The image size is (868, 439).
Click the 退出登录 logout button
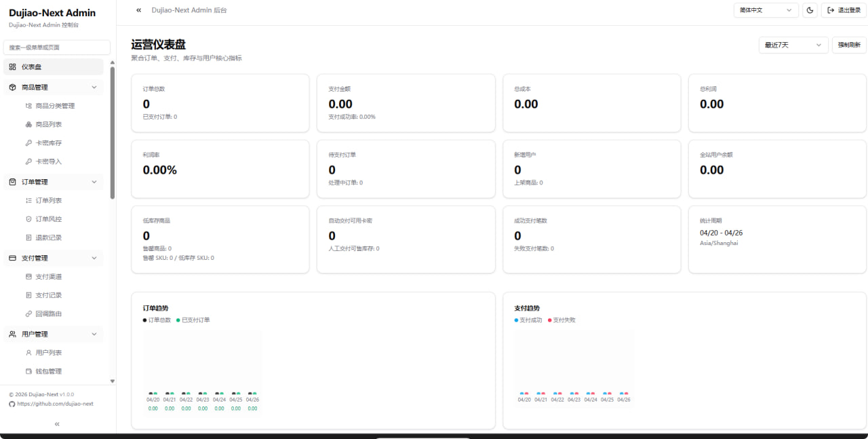pos(844,10)
